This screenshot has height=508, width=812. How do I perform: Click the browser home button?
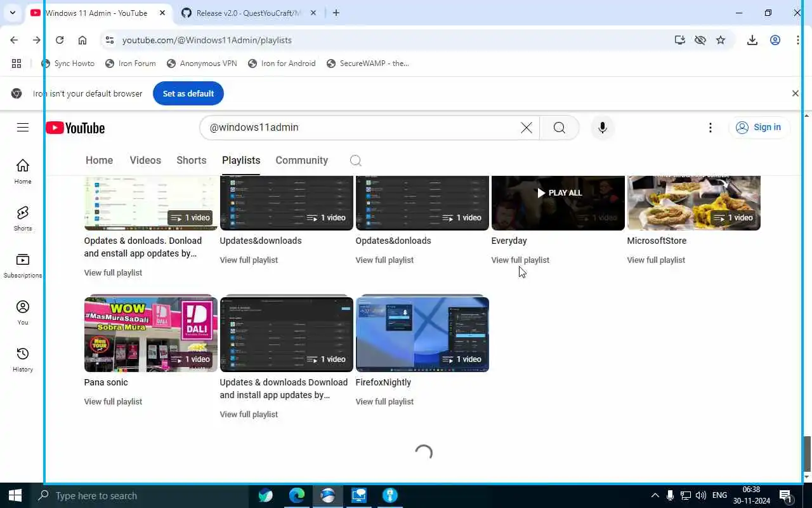82,40
